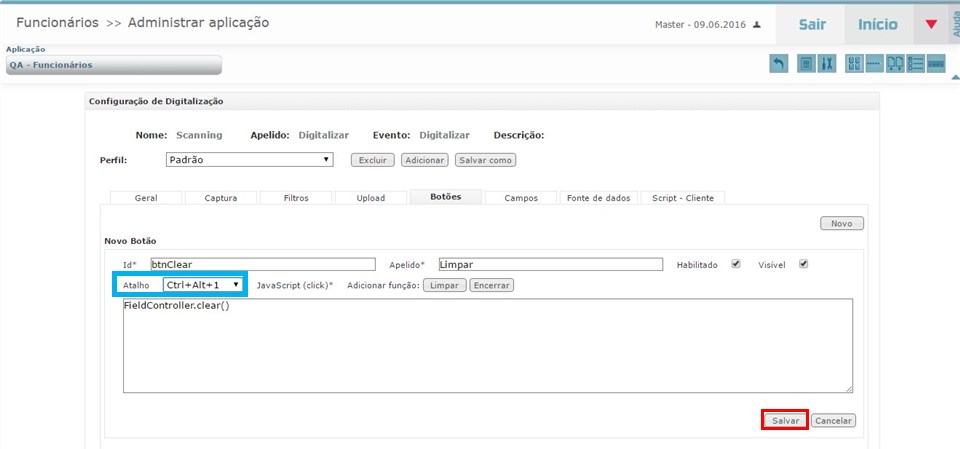Click the Novo Botão heading

coord(130,241)
